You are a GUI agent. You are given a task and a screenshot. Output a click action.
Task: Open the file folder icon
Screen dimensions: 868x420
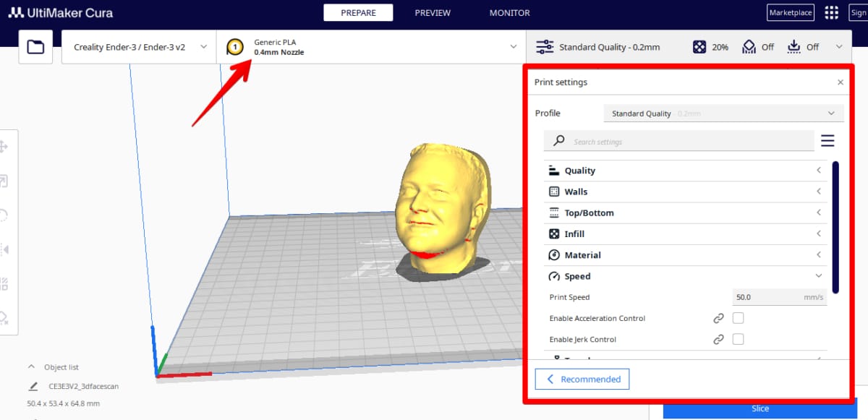pos(35,47)
